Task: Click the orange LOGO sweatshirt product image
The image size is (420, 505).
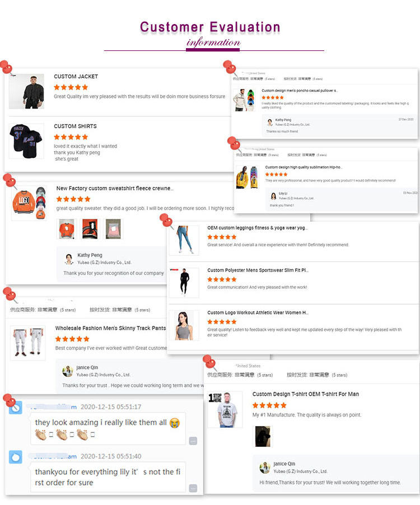Action: [29, 203]
